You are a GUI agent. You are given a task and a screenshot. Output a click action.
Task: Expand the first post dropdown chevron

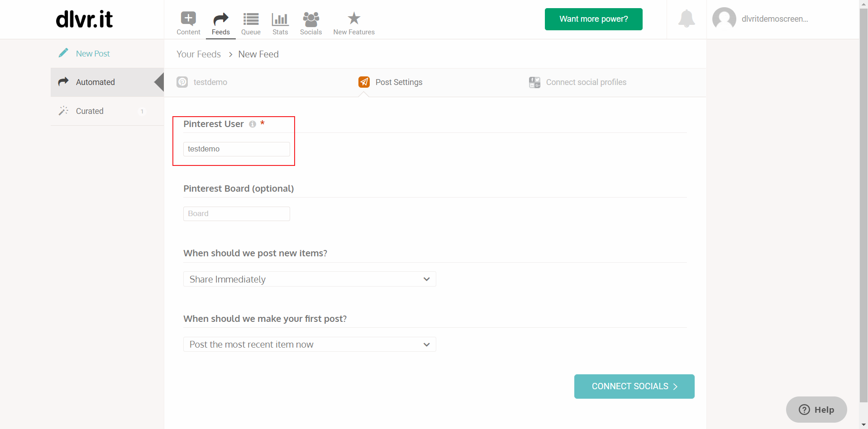point(426,344)
